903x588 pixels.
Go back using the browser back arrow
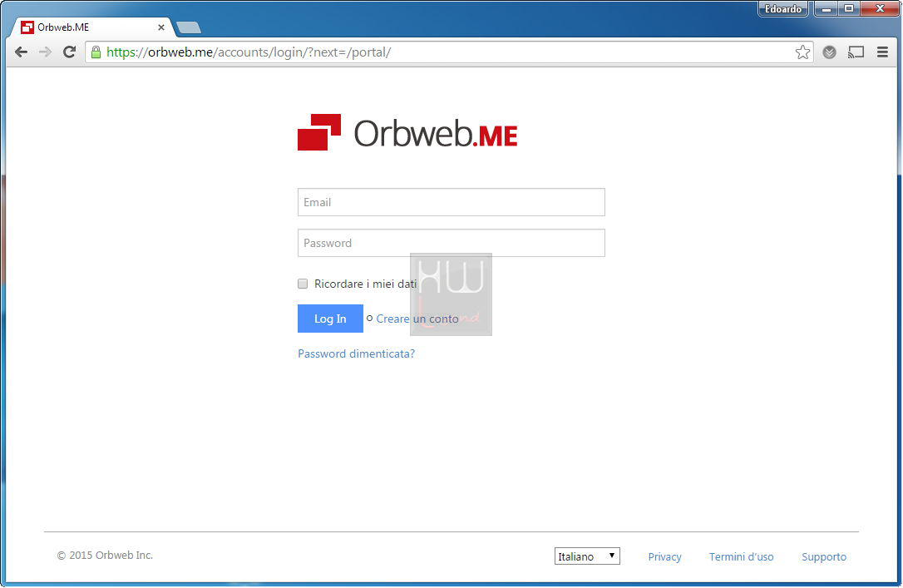(x=22, y=52)
